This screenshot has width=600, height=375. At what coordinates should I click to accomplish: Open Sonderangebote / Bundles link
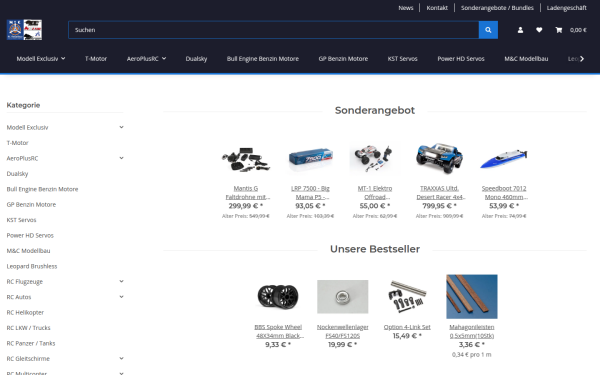click(497, 8)
